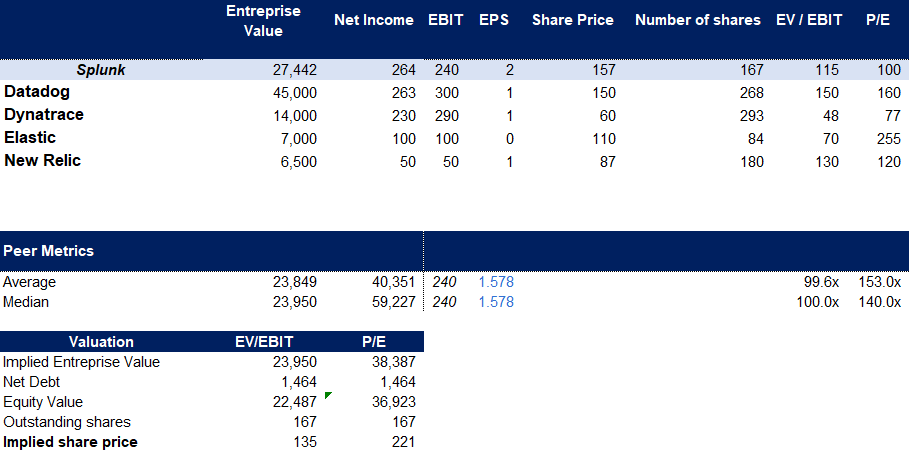The image size is (910, 451).
Task: Click average enterprise value 23,849
Action: pos(295,282)
